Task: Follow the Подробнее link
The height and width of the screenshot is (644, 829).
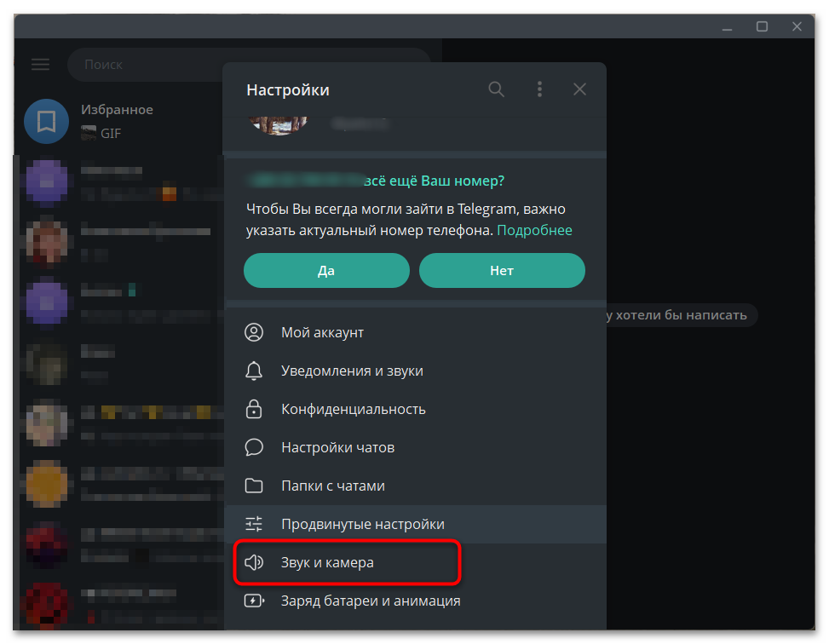Action: pyautogui.click(x=534, y=231)
